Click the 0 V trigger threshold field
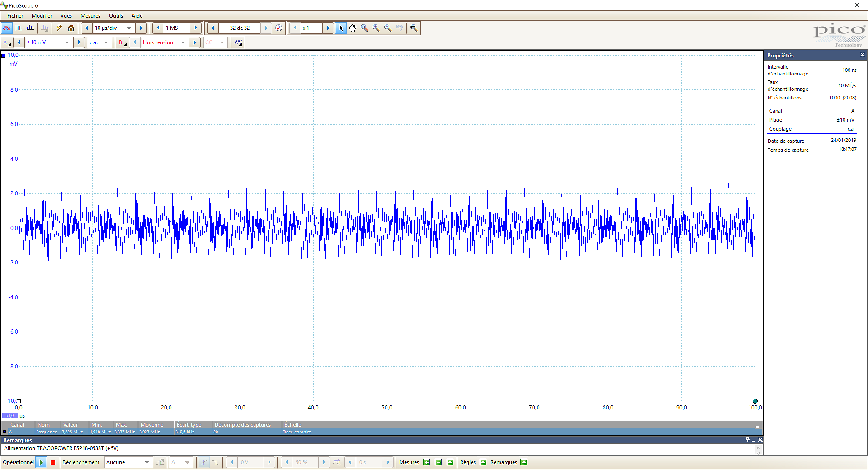 (x=250, y=462)
